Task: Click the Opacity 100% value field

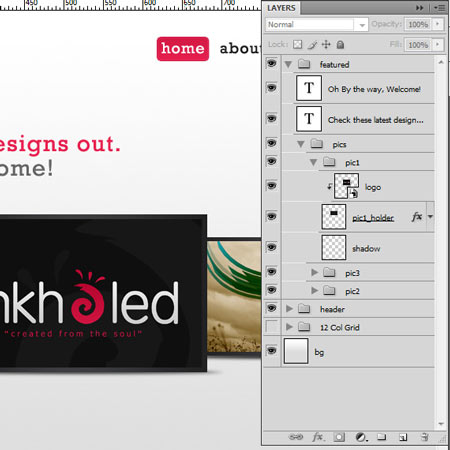Action: pyautogui.click(x=418, y=24)
